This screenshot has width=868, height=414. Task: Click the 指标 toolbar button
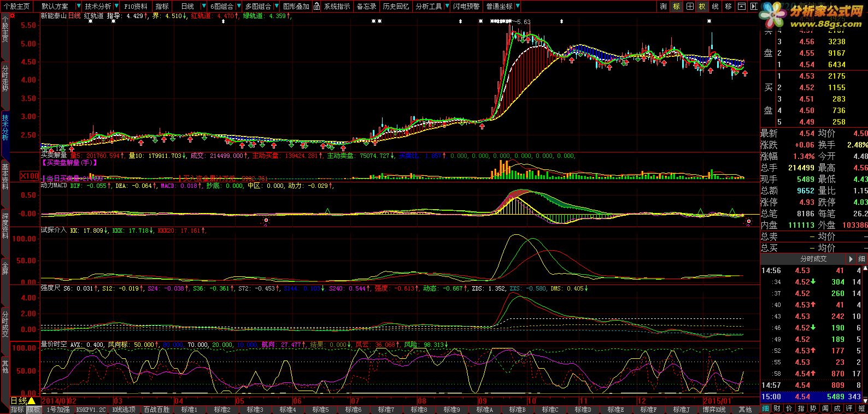(162, 7)
